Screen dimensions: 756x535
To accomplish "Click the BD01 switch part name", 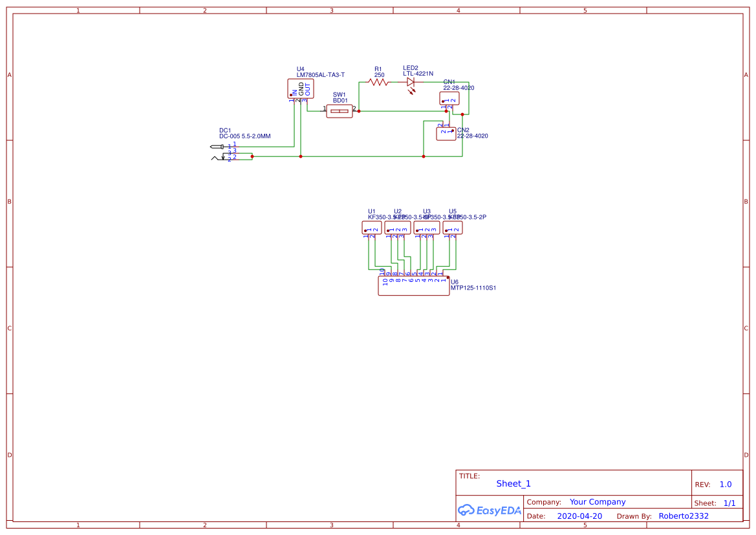I will pos(340,101).
